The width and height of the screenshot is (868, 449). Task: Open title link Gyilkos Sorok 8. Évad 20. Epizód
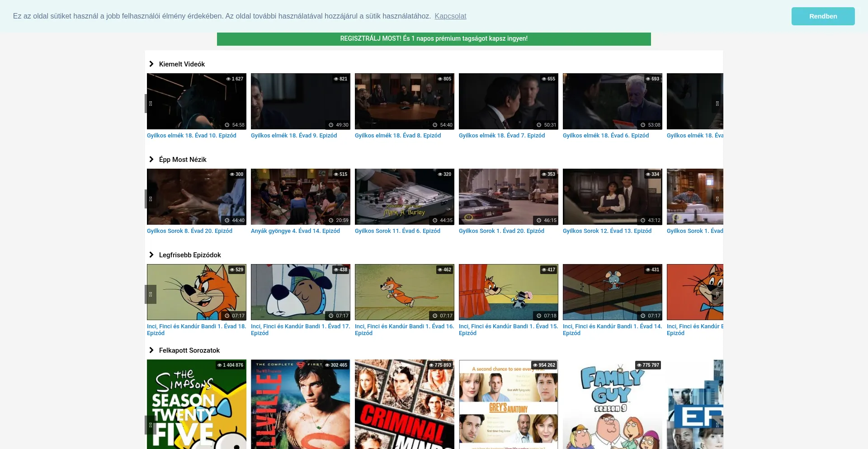189,231
